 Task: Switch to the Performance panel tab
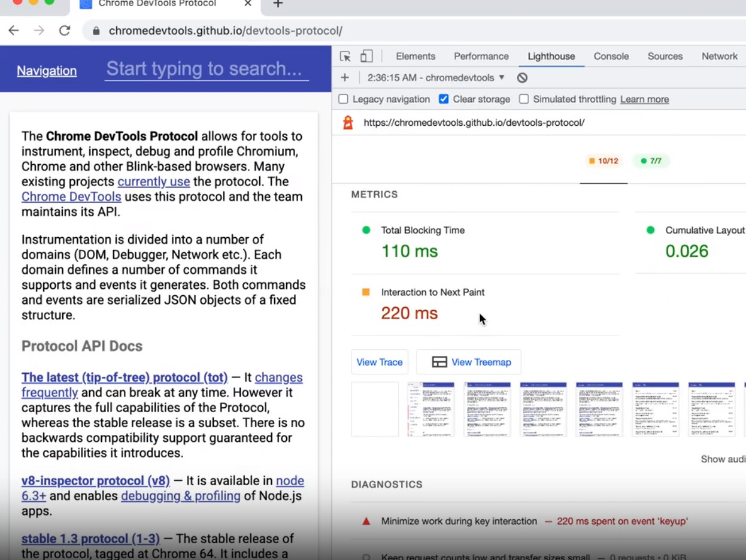[481, 56]
